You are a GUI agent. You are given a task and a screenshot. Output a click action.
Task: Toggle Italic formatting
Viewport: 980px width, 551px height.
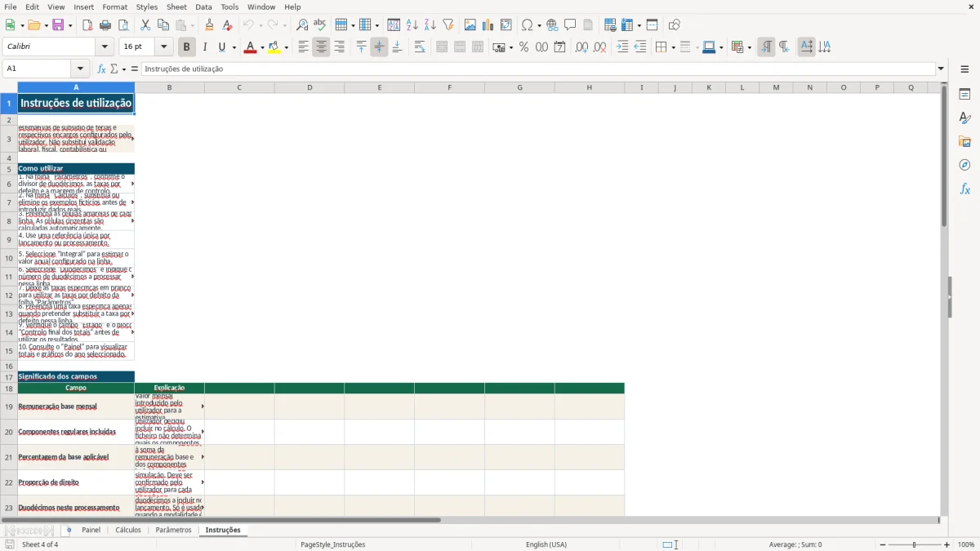205,47
